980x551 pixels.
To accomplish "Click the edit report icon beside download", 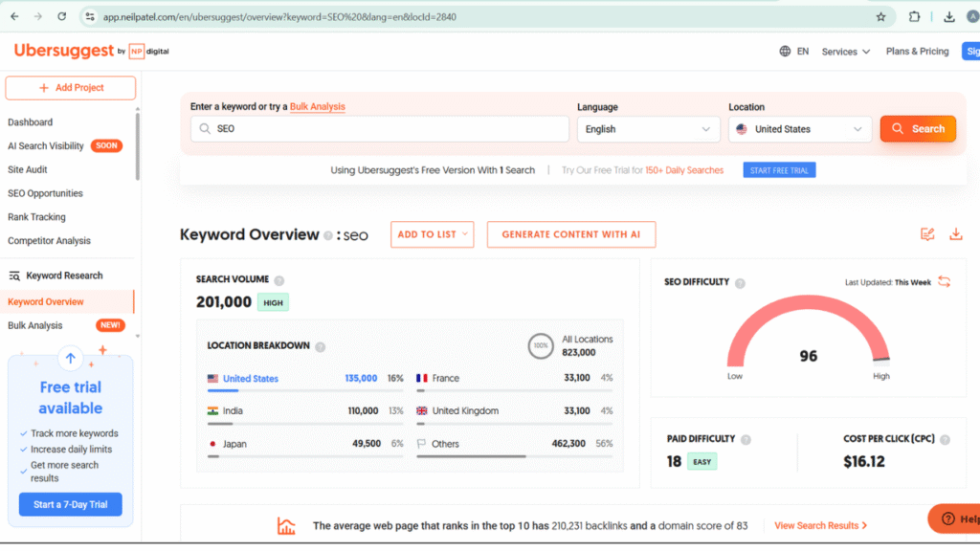I will (x=926, y=234).
